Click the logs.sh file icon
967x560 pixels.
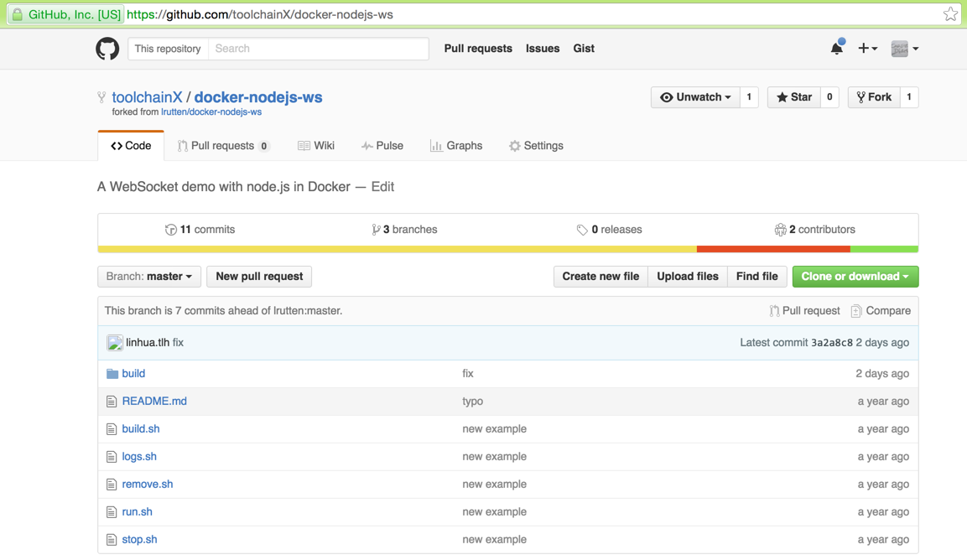tap(112, 457)
